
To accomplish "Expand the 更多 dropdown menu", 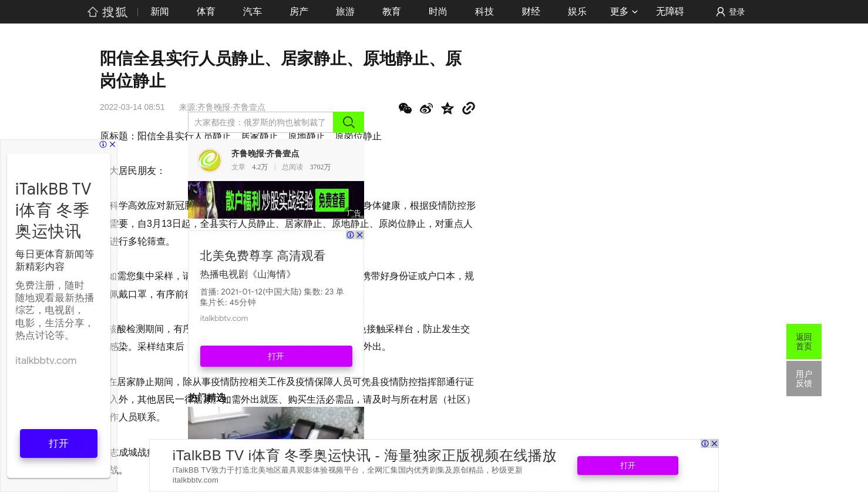I will point(624,12).
